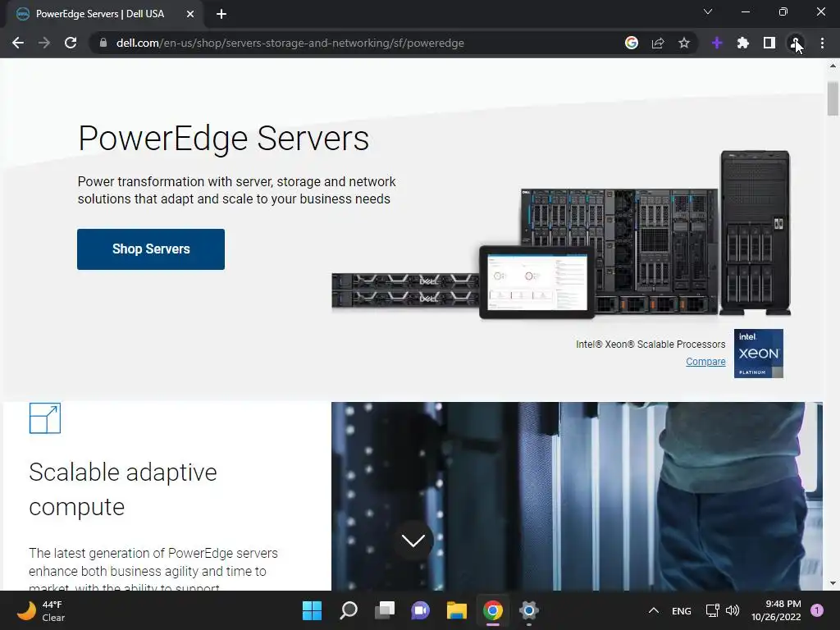Click the vertical scrollbar thumb

pos(833,98)
